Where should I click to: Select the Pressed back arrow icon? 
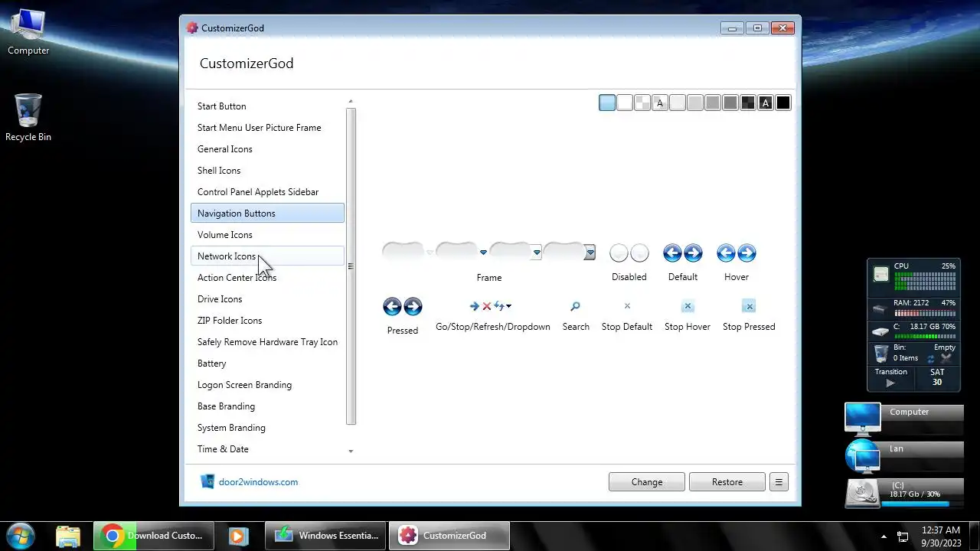click(393, 307)
